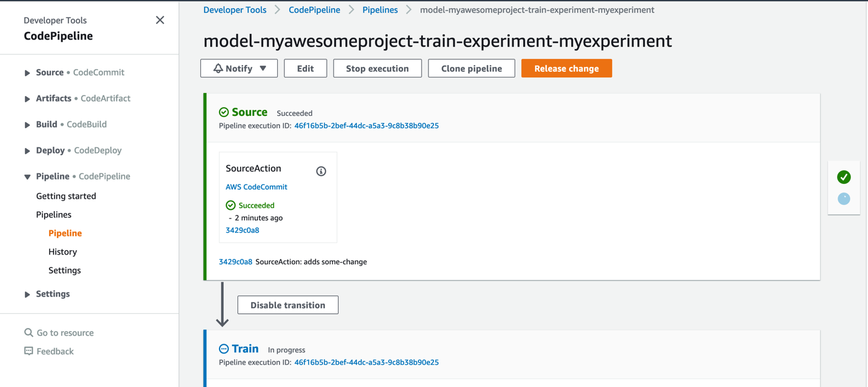Click Clone pipeline button

click(471, 69)
